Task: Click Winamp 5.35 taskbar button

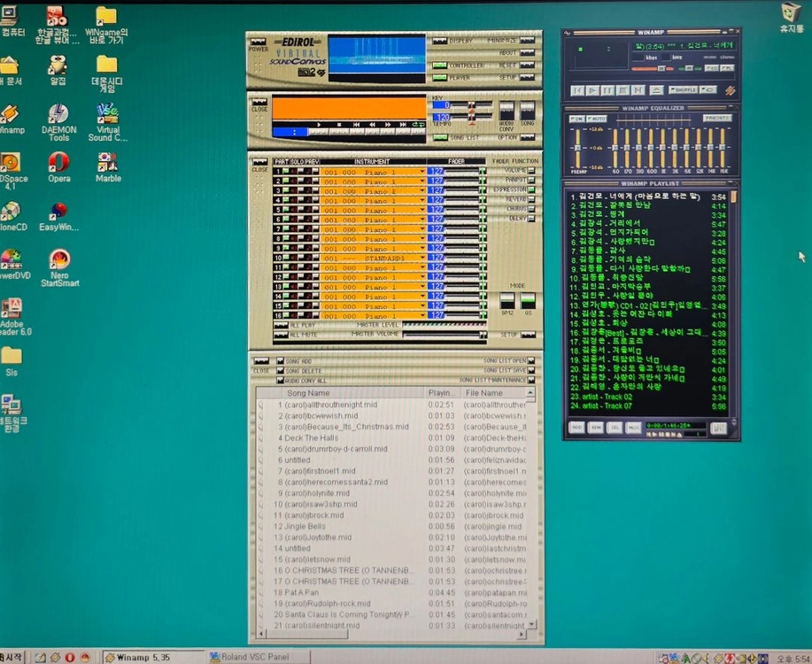Action: coord(154,657)
